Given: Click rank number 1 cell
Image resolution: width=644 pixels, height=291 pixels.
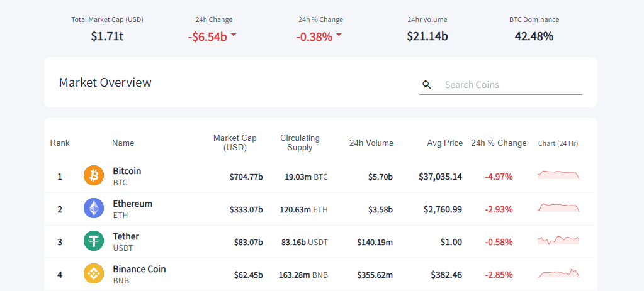Looking at the screenshot, I should [60, 177].
